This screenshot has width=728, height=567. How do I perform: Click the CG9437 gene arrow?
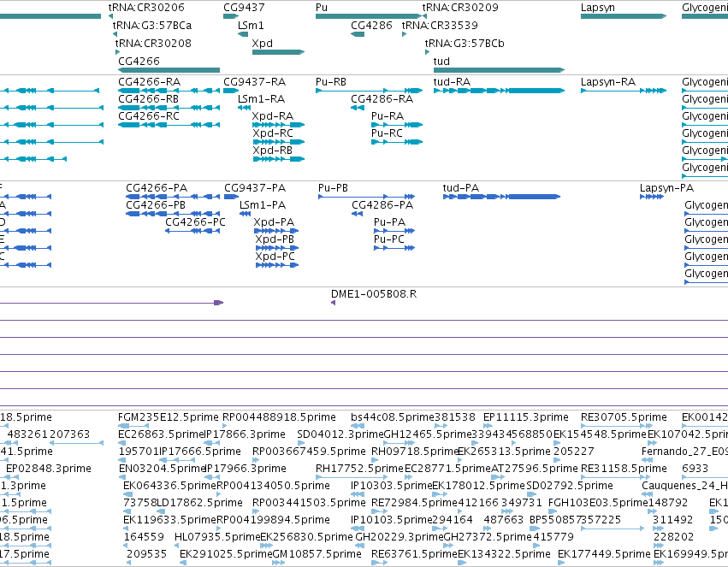(231, 16)
